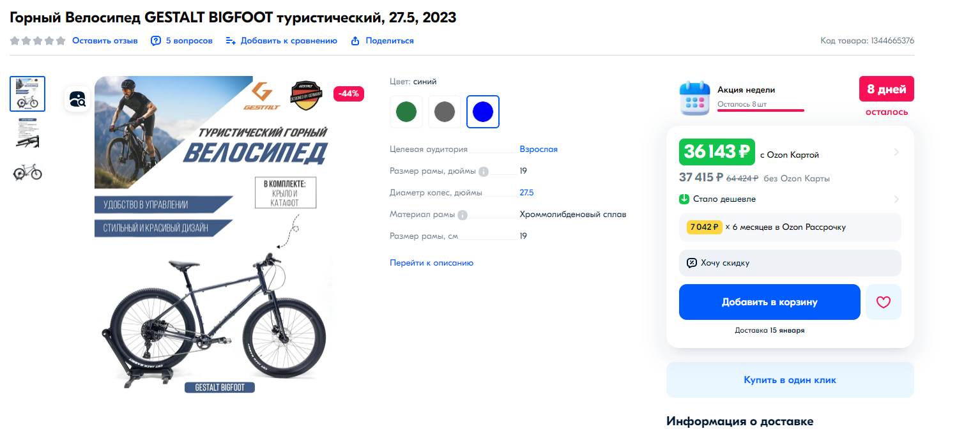The image size is (980, 438).
Task: Click the add-to-comparison list icon
Action: pyautogui.click(x=231, y=41)
